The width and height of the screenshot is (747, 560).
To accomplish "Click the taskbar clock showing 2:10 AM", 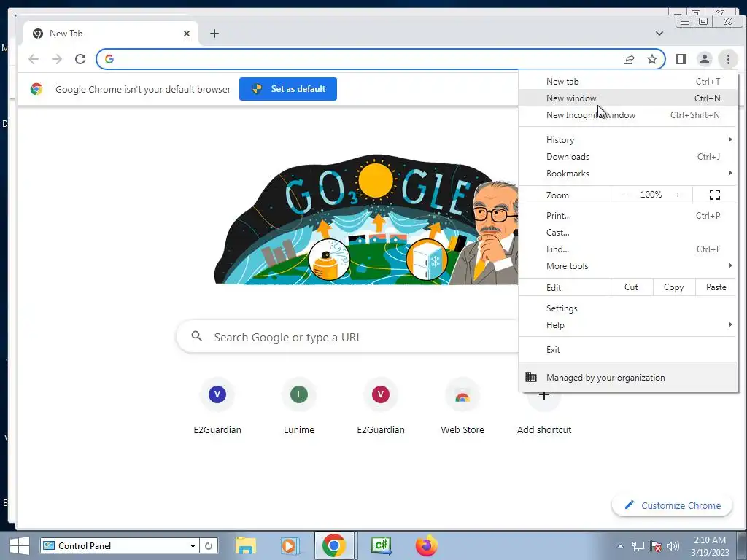I will [710, 546].
